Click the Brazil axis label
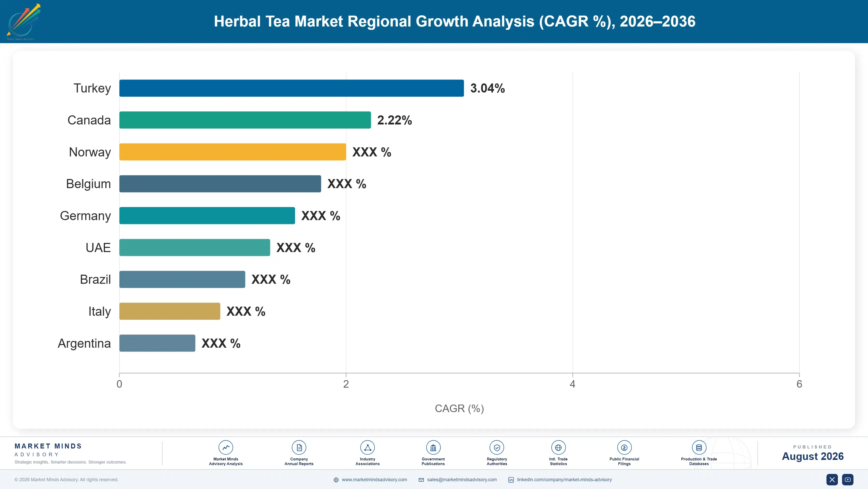868x489 pixels. [95, 280]
